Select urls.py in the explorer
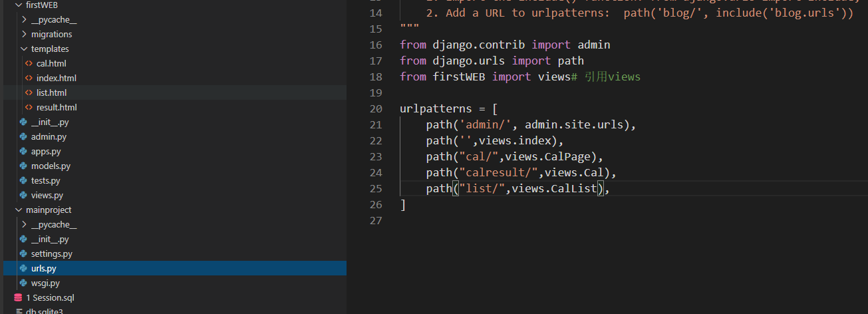 (44, 269)
